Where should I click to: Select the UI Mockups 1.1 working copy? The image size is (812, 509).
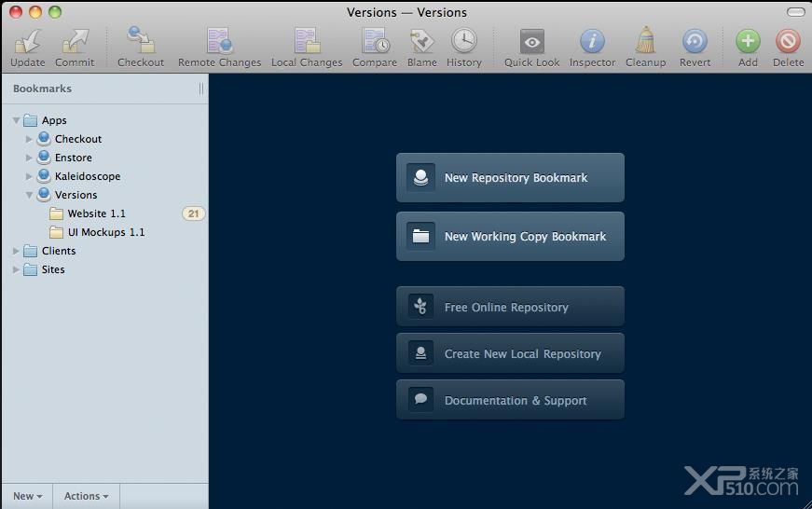click(105, 232)
